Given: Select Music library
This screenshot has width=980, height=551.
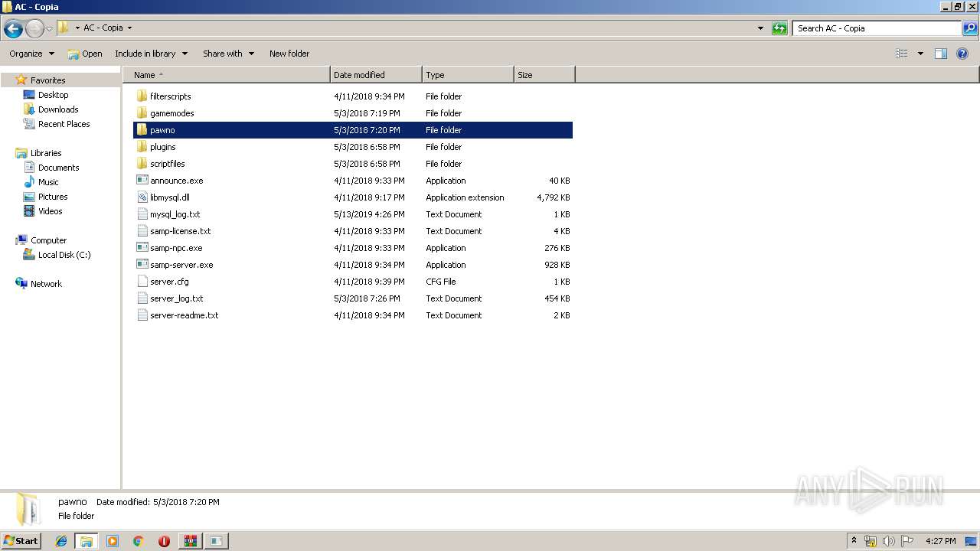Looking at the screenshot, I should [48, 182].
